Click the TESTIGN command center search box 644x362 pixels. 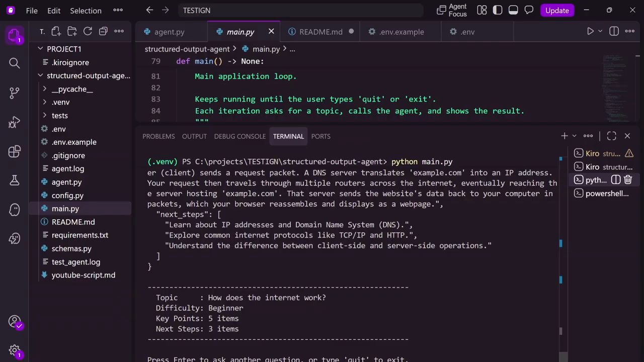tap(300, 10)
